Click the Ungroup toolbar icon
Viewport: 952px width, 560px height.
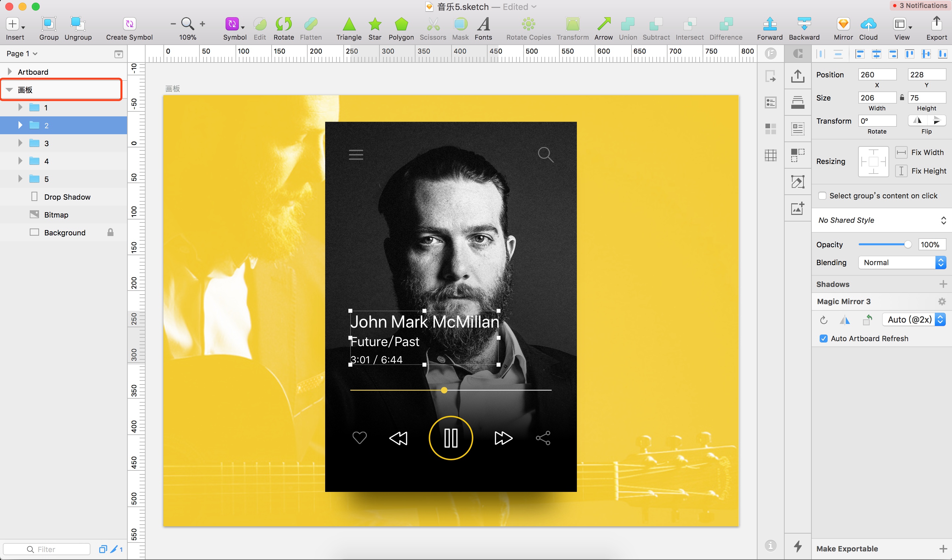point(78,24)
